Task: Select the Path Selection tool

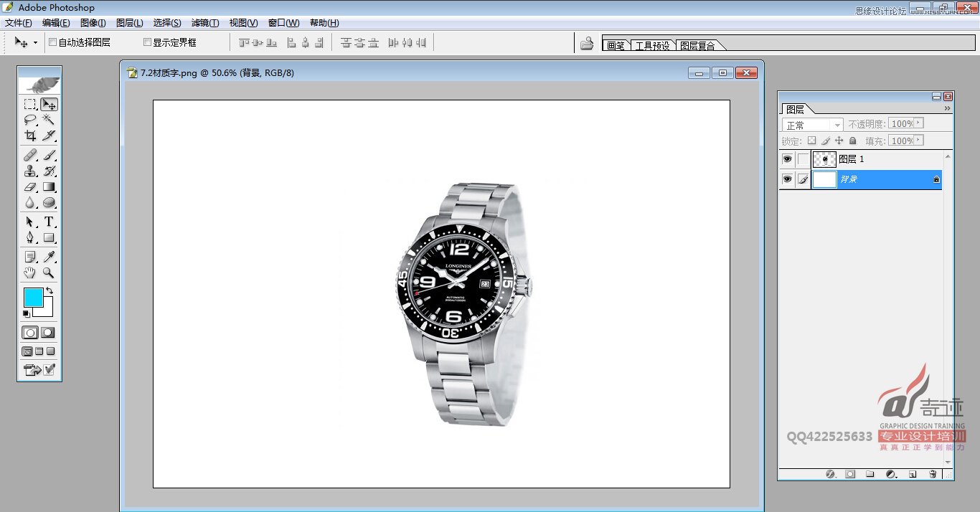Action: [x=30, y=222]
